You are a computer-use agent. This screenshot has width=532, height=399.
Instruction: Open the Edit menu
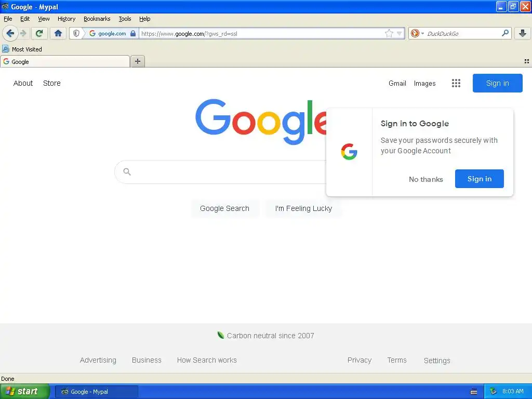25,19
